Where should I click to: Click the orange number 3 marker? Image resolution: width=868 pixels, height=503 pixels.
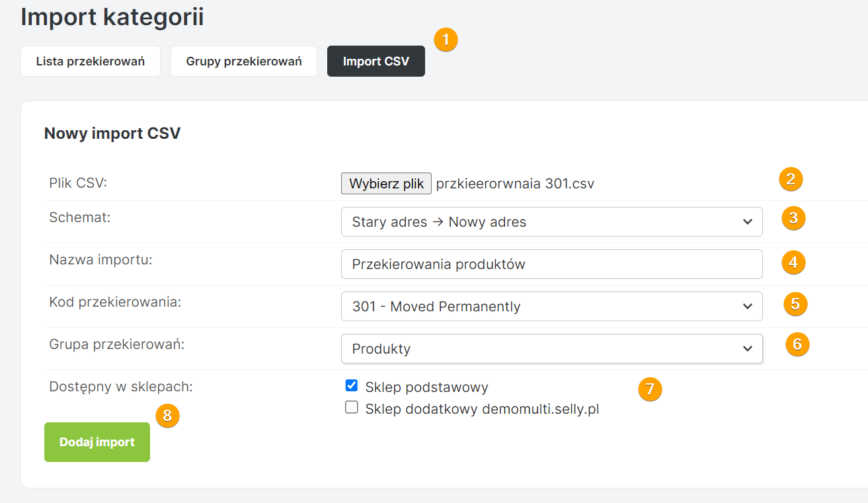coord(793,218)
